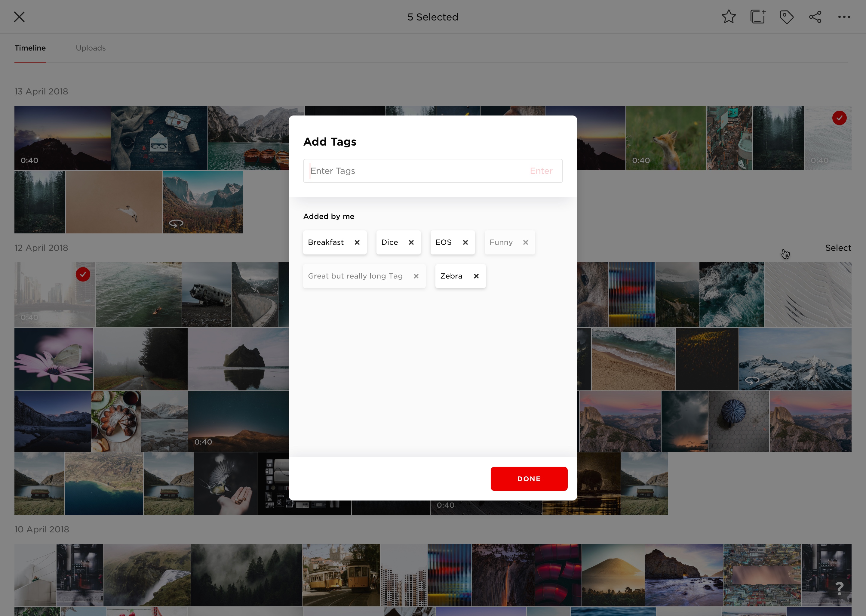Click the 360 icon on Yosemite valley photo
866x616 pixels.
pos(176,223)
